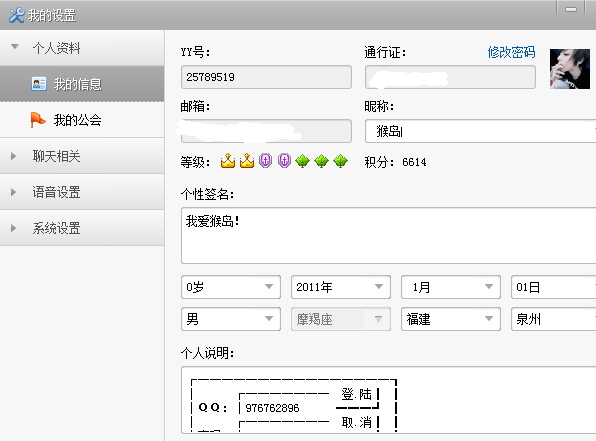The width and height of the screenshot is (596, 441).
Task: Open the 男 gender dropdown
Action: click(231, 319)
